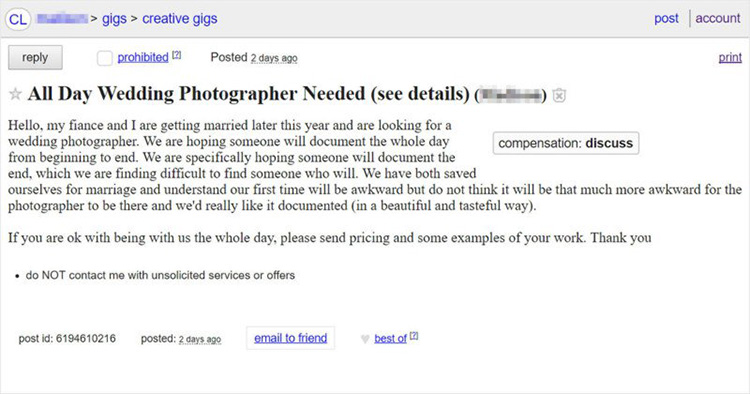Click the Posted 2 days ago timestamp
The width and height of the screenshot is (750, 394).
(x=274, y=58)
